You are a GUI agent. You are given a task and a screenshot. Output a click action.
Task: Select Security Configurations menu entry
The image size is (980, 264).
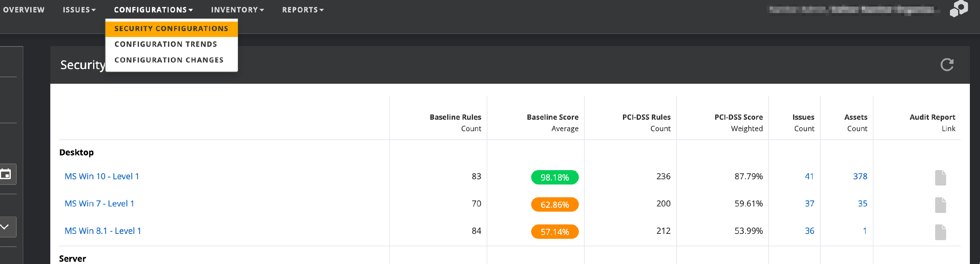point(171,28)
